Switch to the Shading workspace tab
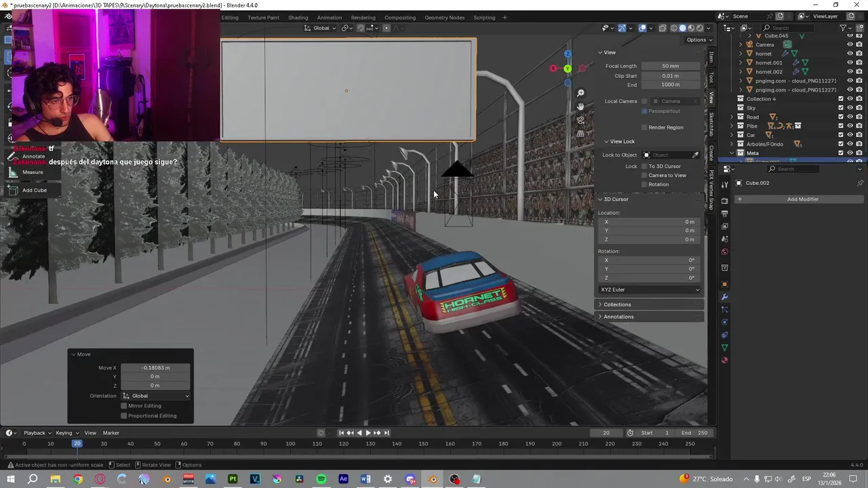This screenshot has width=868, height=488. (x=298, y=18)
